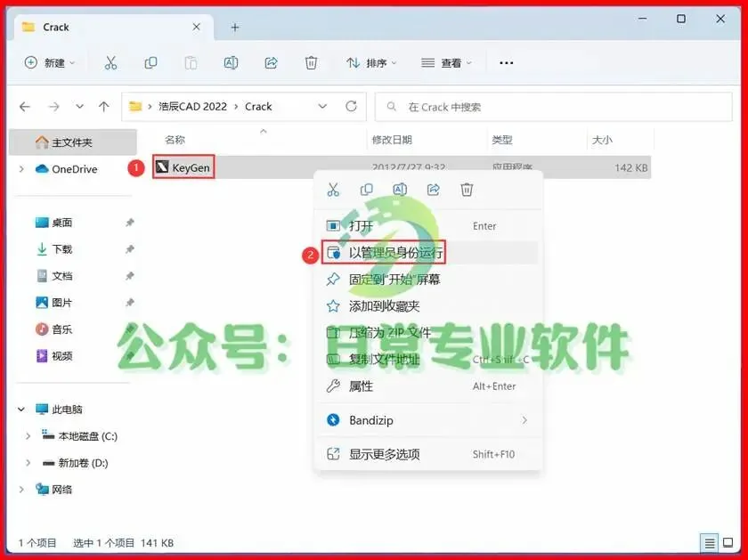The image size is (748, 560).
Task: Open the 排序 sort dropdown
Action: [371, 62]
